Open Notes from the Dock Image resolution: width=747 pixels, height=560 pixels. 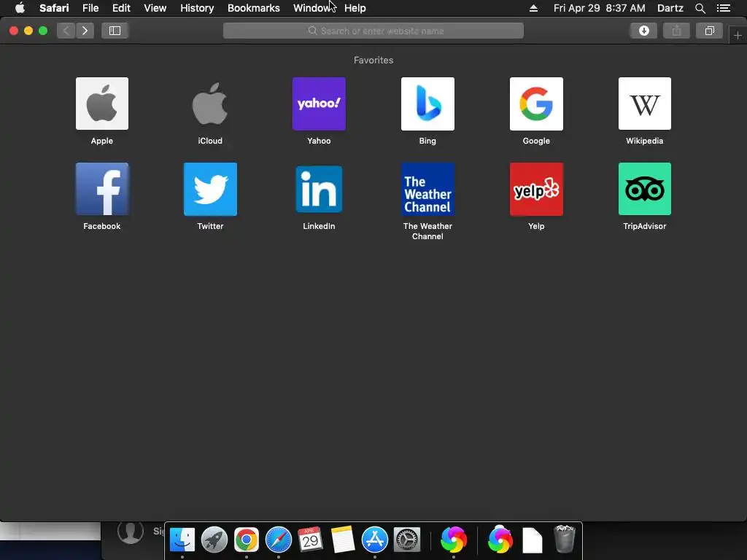[x=343, y=540]
